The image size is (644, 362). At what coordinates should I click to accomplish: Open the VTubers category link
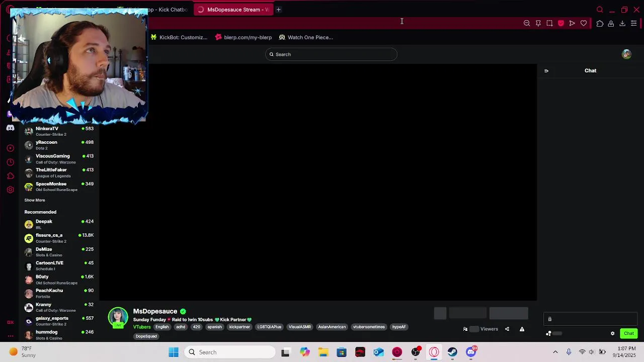click(142, 327)
